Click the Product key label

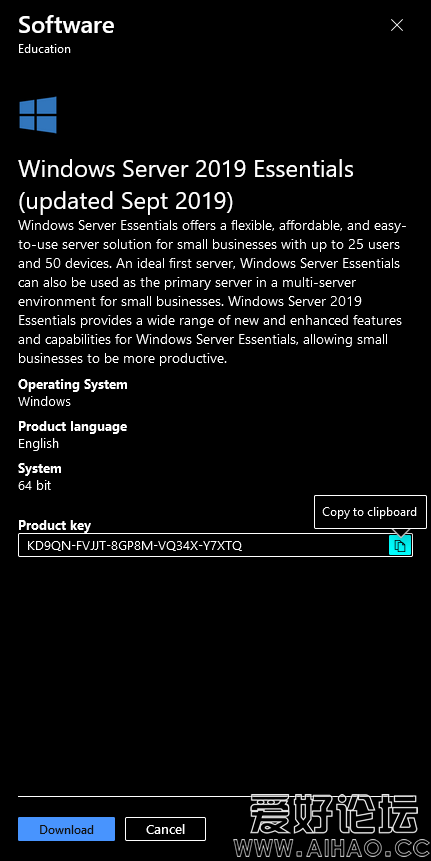click(x=54, y=525)
